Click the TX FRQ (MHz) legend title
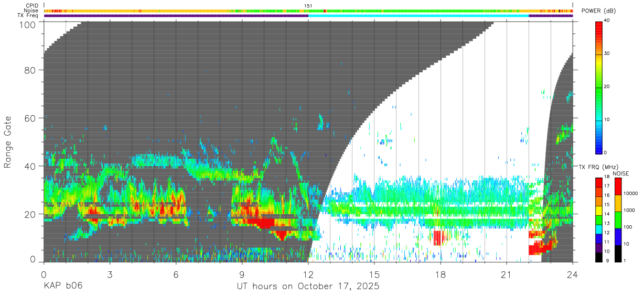Viewport: 644px width, 297px height. tap(597, 167)
